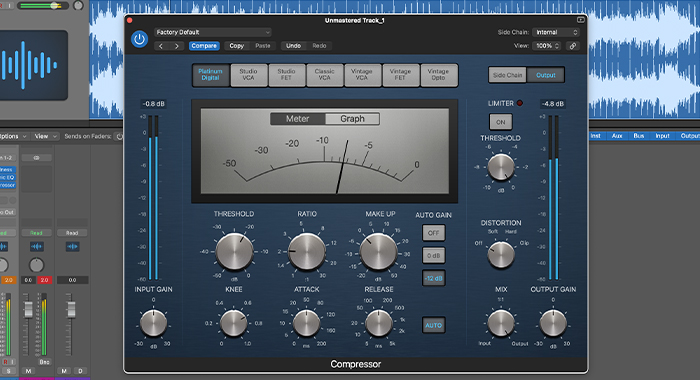Toggle the AUTO release button

[433, 325]
